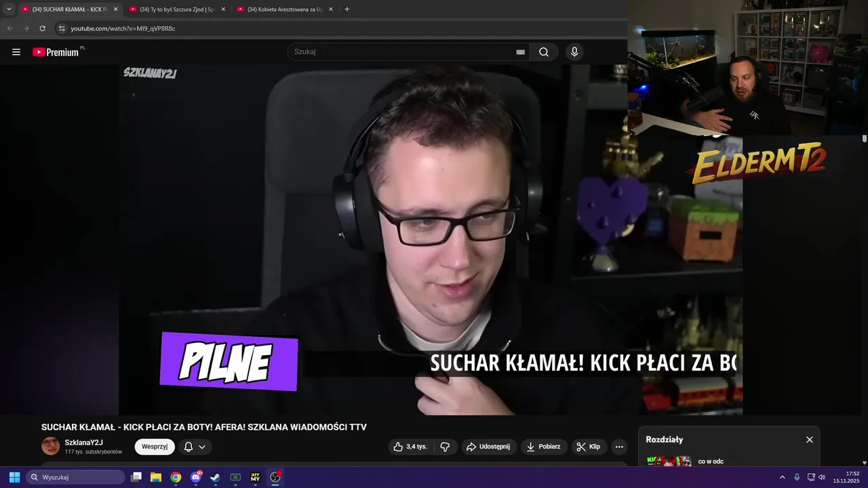The height and width of the screenshot is (488, 868).
Task: Open a new browser tab
Action: pyautogui.click(x=347, y=9)
